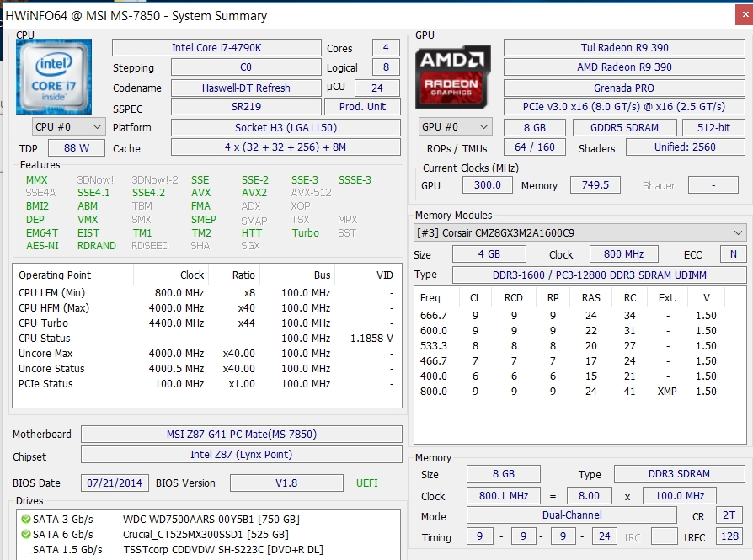
Task: Click the Unified: 2560 shaders field
Action: (686, 147)
